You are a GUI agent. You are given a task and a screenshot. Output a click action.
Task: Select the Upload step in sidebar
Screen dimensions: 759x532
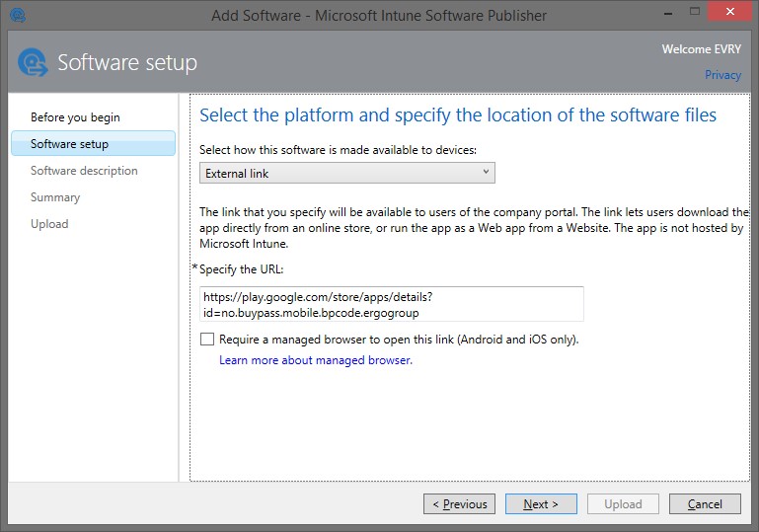click(x=49, y=224)
